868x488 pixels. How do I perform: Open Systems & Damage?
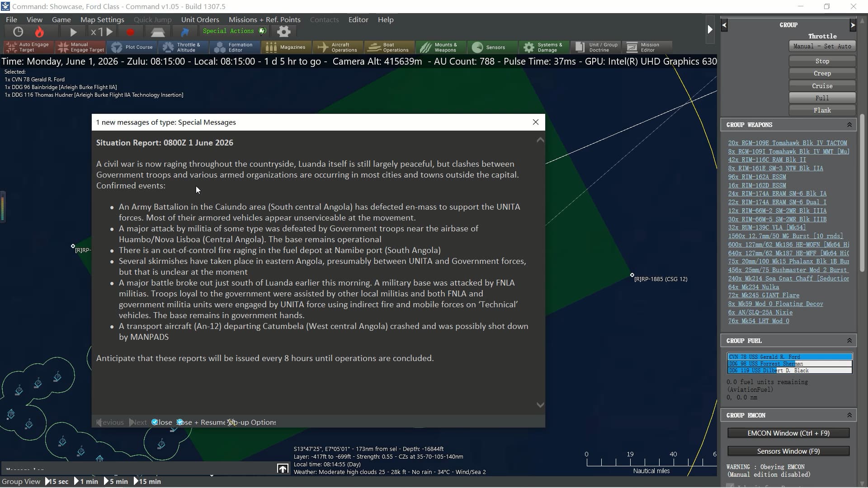click(544, 47)
